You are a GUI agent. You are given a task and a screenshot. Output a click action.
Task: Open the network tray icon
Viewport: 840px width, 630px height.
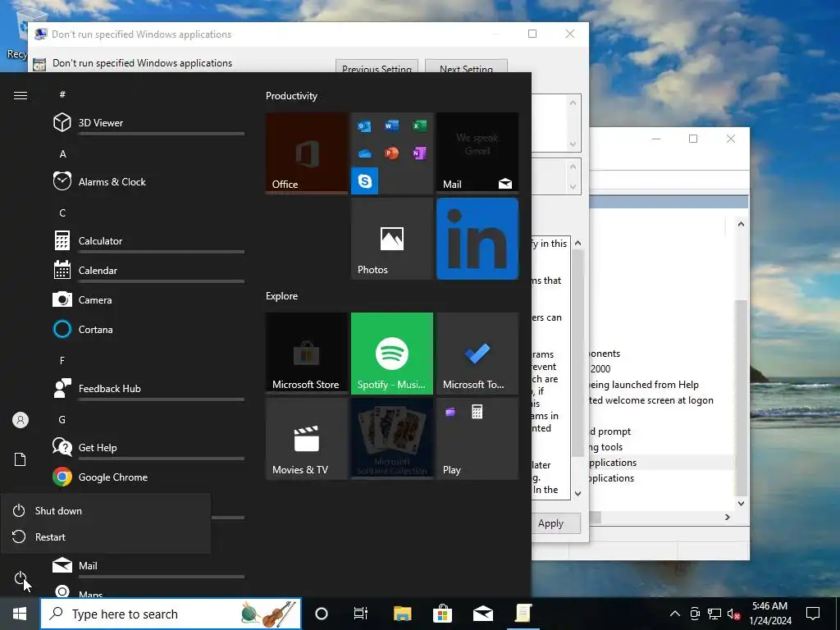tap(714, 614)
